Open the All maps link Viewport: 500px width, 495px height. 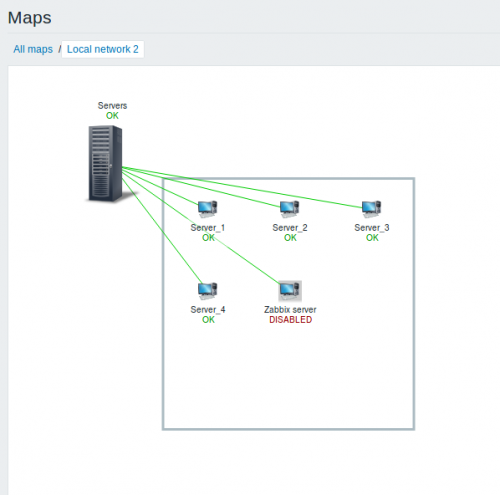pos(33,49)
